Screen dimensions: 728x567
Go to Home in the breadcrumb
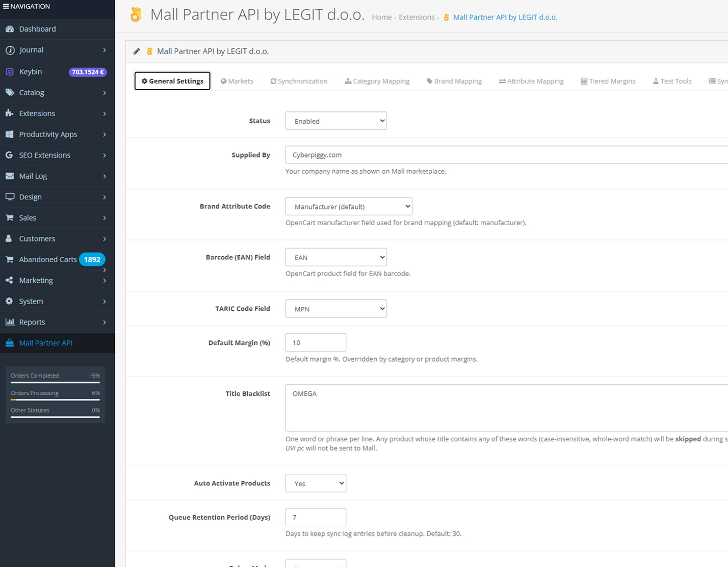(x=382, y=17)
